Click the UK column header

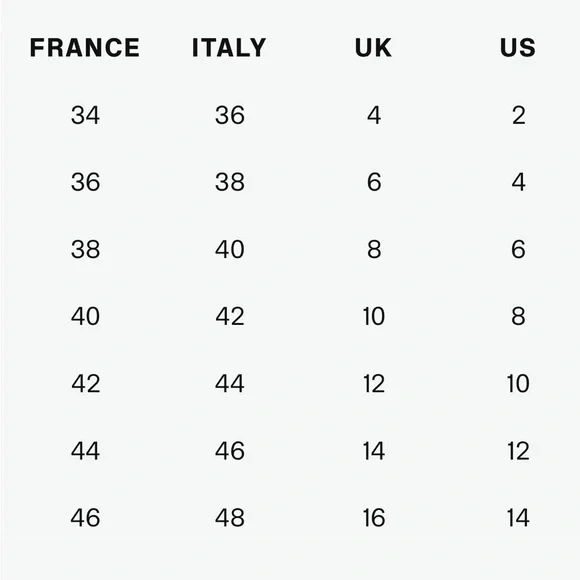tap(373, 48)
